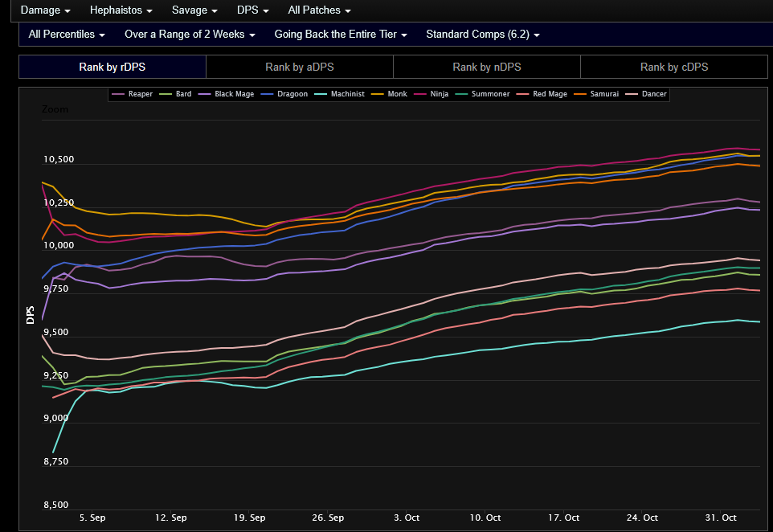This screenshot has height=532, width=773.
Task: Toggle Dragoon series in chart legend
Action: [x=284, y=94]
